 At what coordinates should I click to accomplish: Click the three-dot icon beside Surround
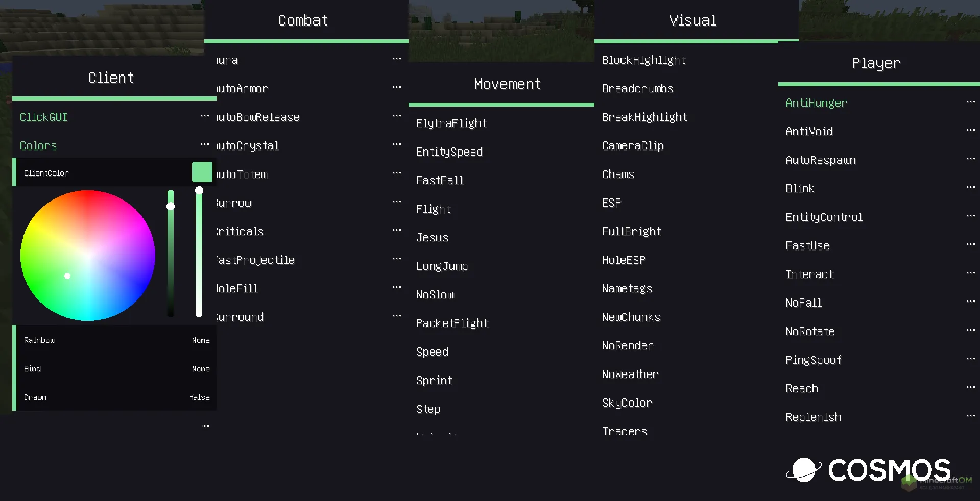pos(397,316)
